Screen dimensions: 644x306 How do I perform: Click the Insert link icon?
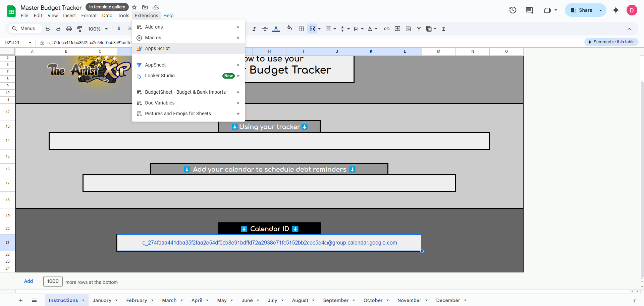tap(387, 29)
